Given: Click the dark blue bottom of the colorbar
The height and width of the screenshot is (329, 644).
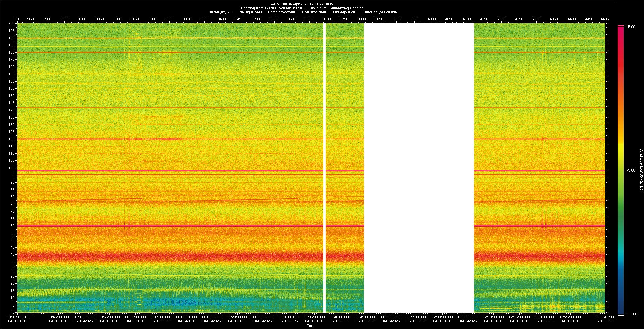Looking at the screenshot, I should click(x=620, y=311).
